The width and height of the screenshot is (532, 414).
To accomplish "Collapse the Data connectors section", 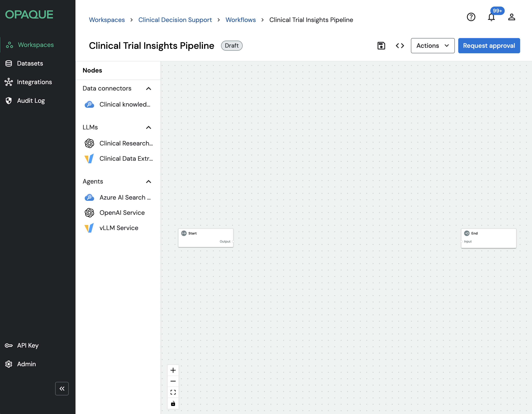I will (x=148, y=88).
